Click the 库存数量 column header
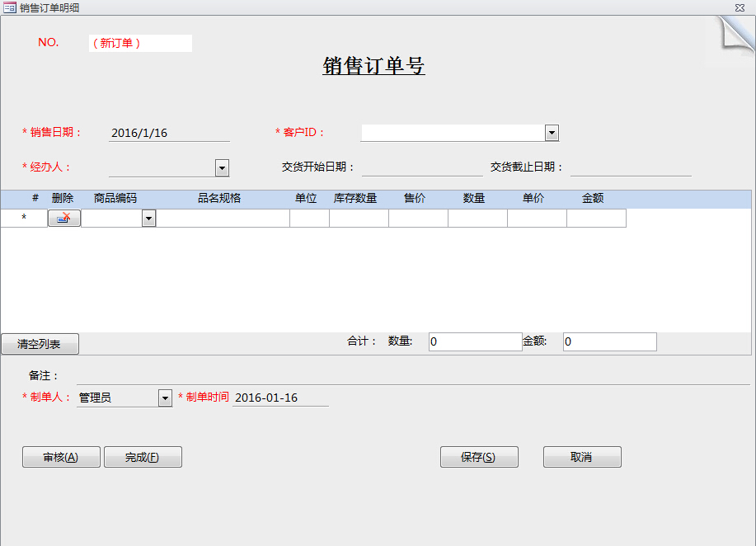756x546 pixels. 355,198
